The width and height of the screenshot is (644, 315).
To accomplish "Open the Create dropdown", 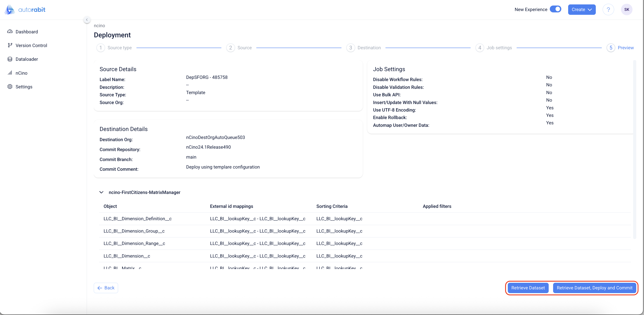I will tap(581, 9).
